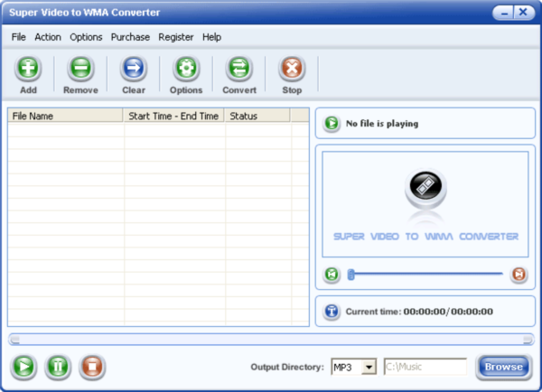Set start point with green marker button
542x392 pixels.
click(332, 275)
